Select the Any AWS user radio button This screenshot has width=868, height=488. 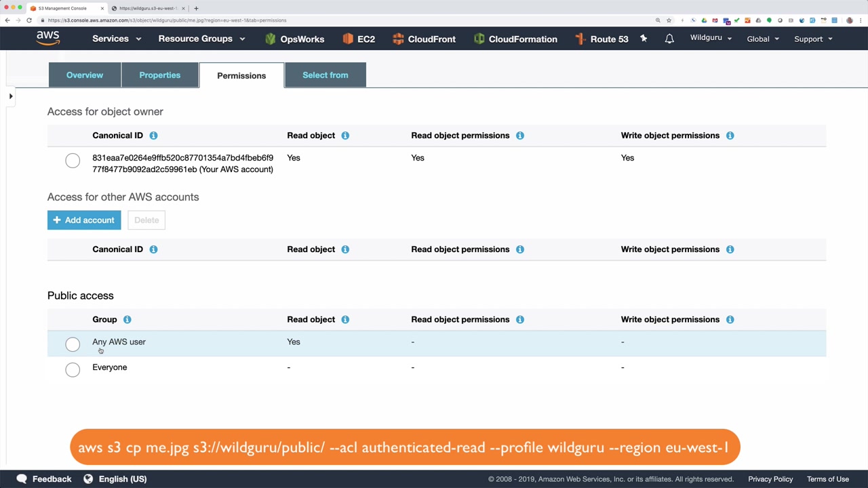pos(73,344)
